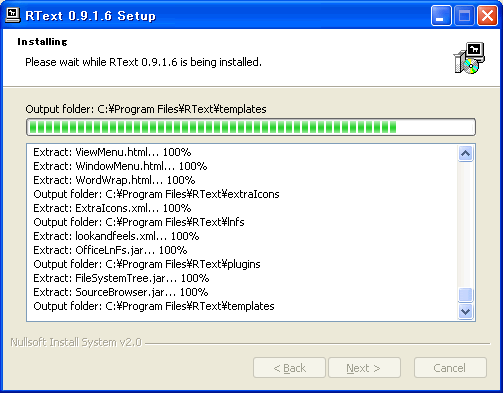Click the RText Setup title bar icon
The image size is (503, 393).
coord(13,15)
